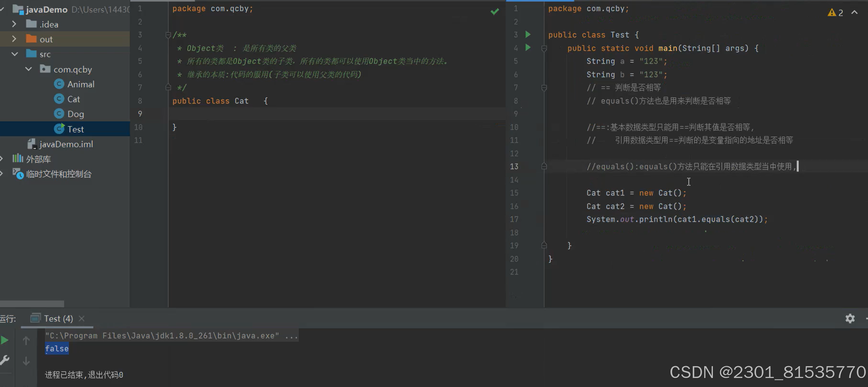Screen dimensions: 868x387
Task: Click the horizontal scrollbar below the project tree
Action: tap(32, 303)
